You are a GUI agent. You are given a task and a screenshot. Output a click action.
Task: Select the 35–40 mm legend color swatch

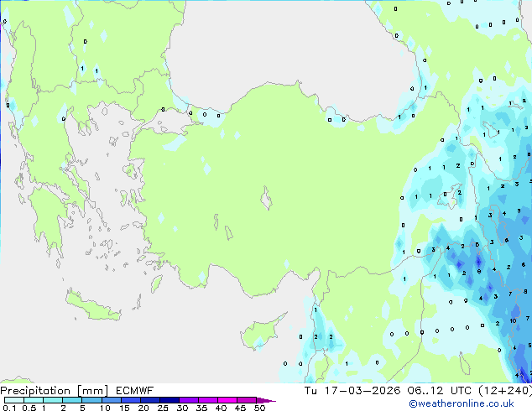tap(208, 400)
